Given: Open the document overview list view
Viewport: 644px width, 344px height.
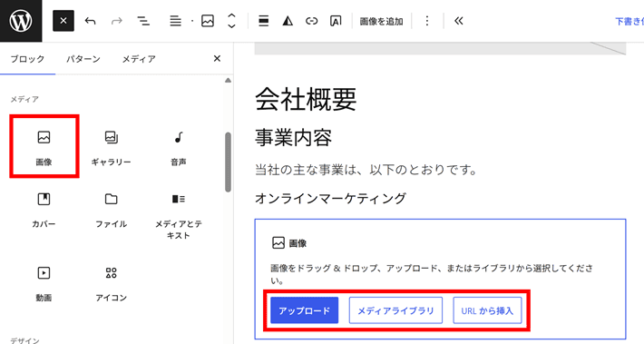Looking at the screenshot, I should (x=143, y=21).
